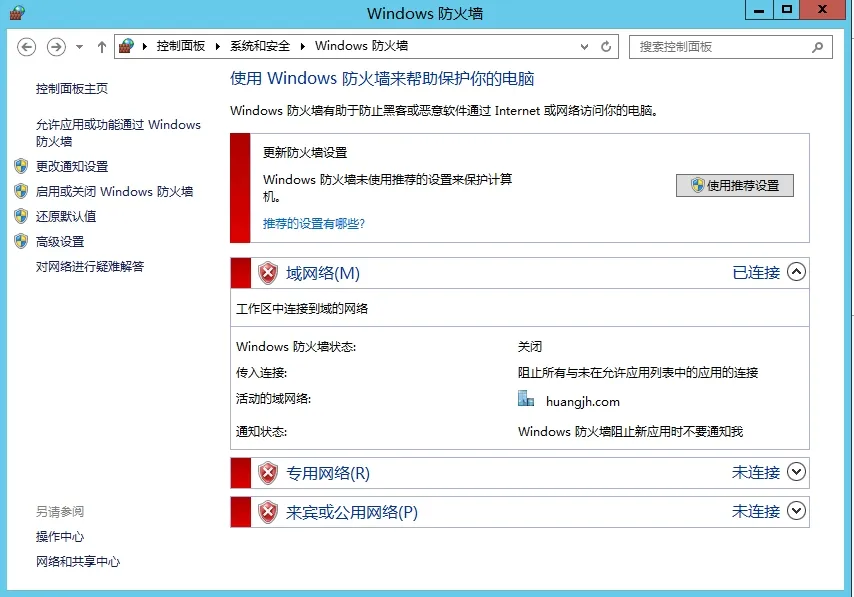Select 控制面板 breadcrumb
The width and height of the screenshot is (854, 597).
(x=181, y=46)
